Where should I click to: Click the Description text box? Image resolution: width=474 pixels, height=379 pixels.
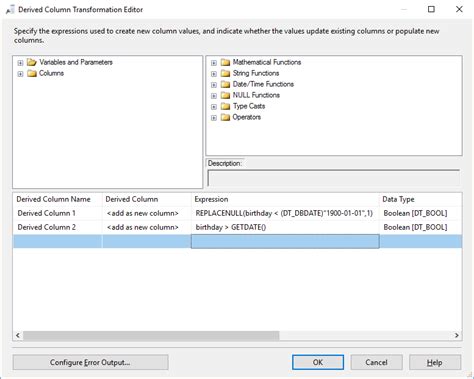tap(334, 178)
